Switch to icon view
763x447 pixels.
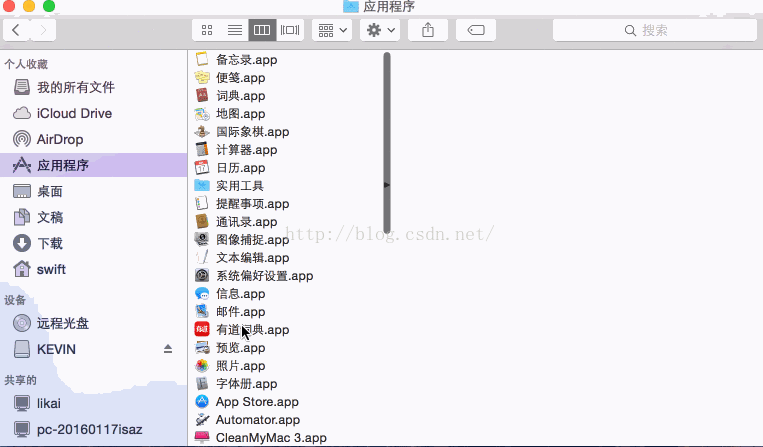click(207, 30)
